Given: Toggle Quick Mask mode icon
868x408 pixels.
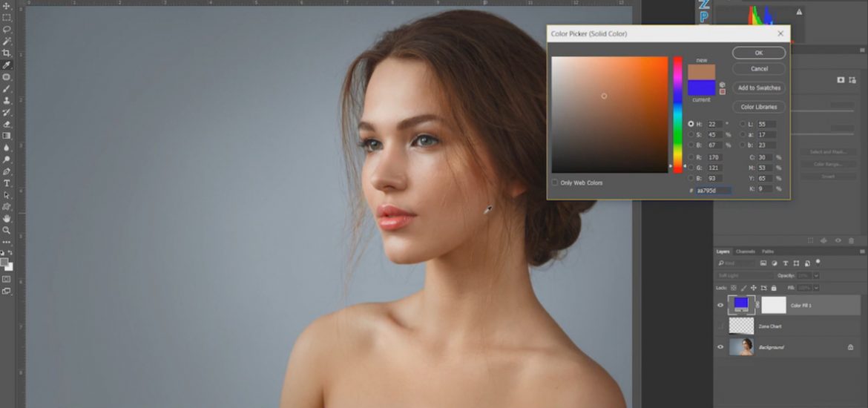Looking at the screenshot, I should 7,279.
